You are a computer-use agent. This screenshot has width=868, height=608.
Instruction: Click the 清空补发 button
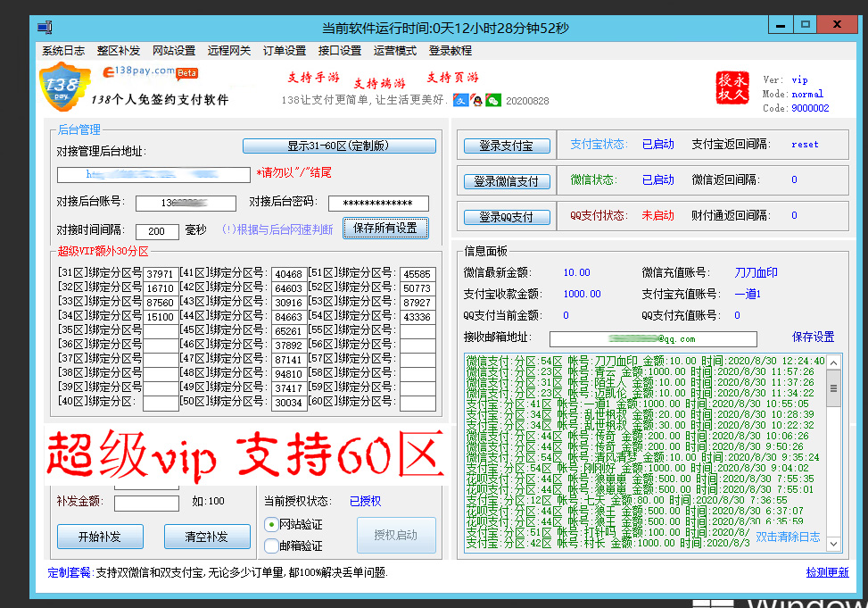tap(207, 537)
